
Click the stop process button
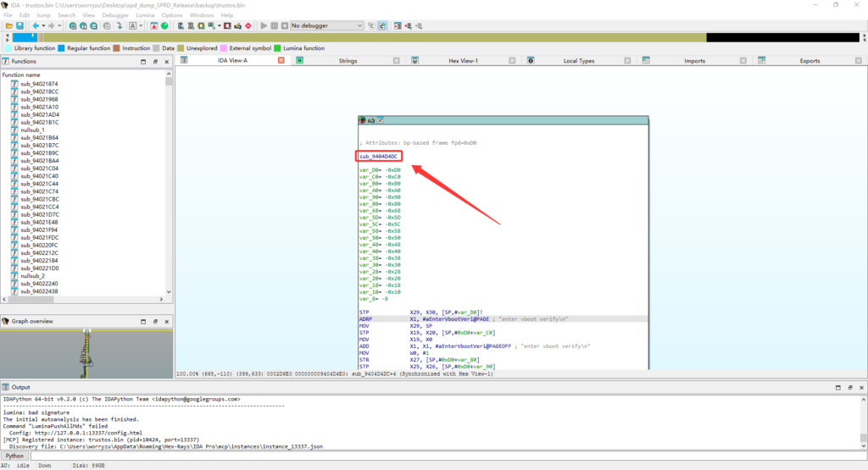click(285, 26)
